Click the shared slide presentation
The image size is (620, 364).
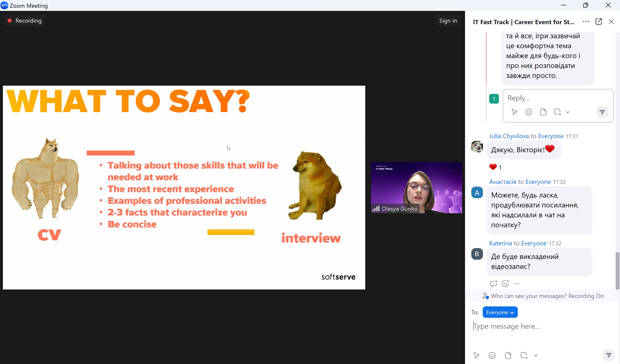[x=184, y=187]
